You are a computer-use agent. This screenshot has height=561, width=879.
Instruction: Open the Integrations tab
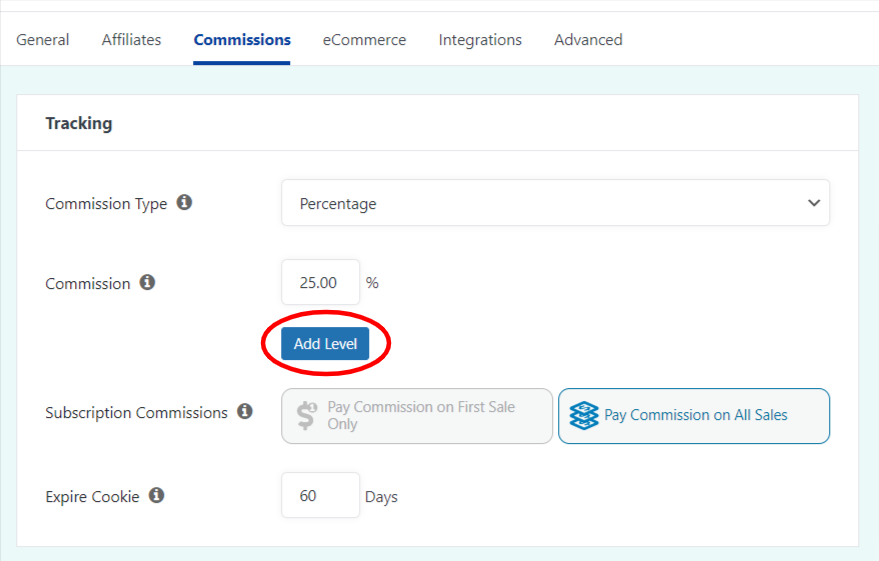pos(480,40)
